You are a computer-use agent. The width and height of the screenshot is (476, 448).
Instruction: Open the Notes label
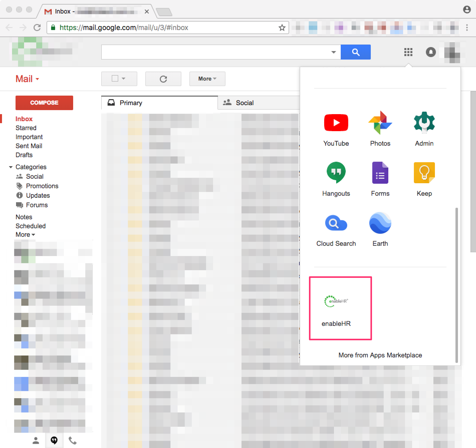24,217
